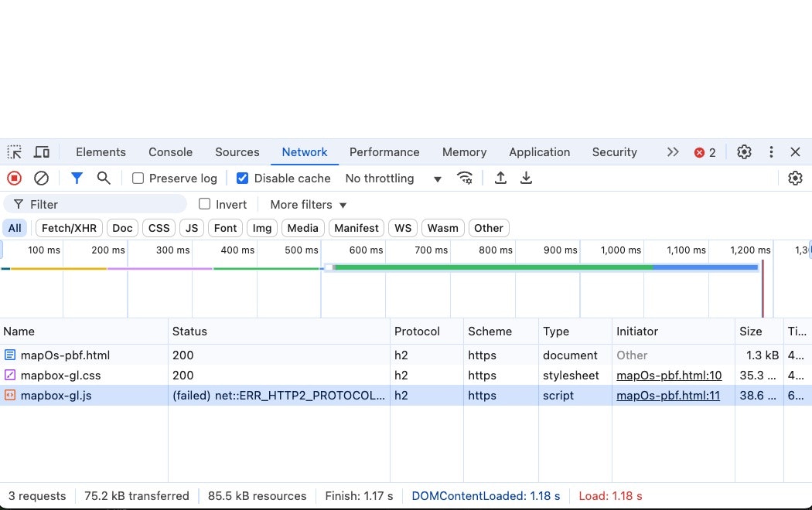The image size is (812, 510).
Task: Click the mapbox-gl.css stylesheet icon
Action: (x=10, y=375)
